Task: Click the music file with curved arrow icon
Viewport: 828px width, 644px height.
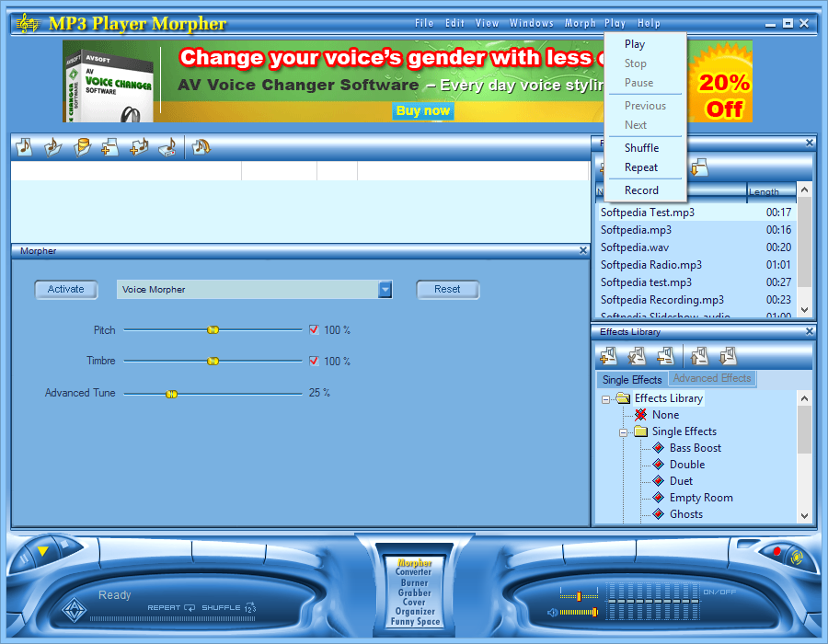Action: (201, 147)
